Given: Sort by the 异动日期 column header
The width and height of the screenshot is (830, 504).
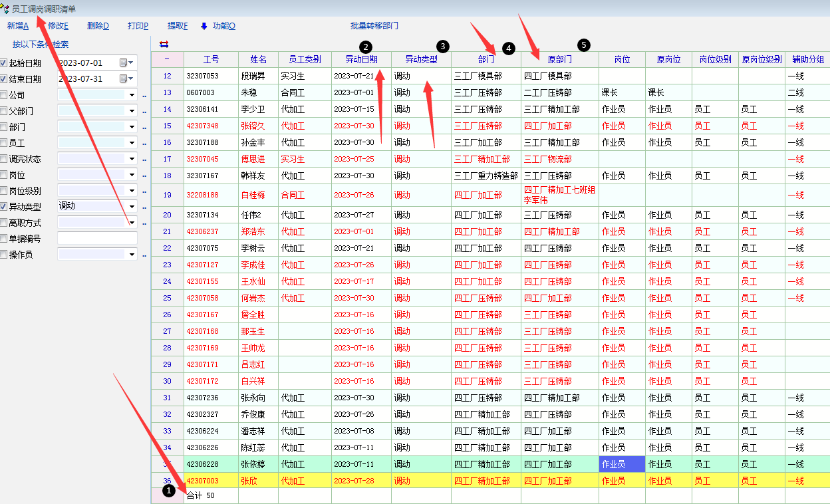Looking at the screenshot, I should pos(361,59).
